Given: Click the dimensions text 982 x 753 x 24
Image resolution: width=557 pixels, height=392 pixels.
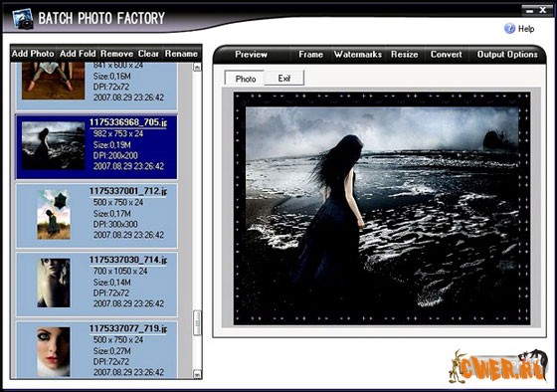Looking at the screenshot, I should pos(118,134).
